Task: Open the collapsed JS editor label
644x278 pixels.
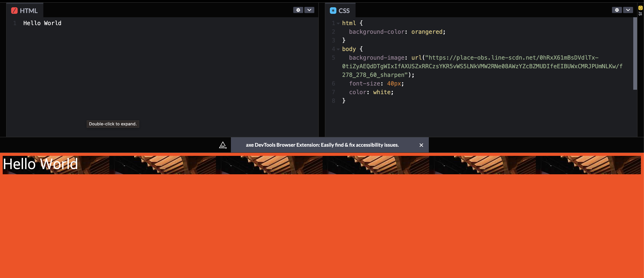Action: point(640,13)
